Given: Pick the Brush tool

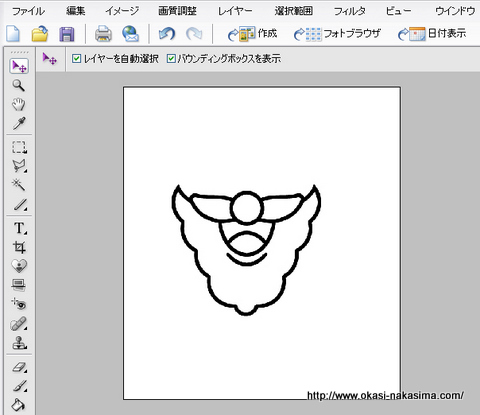Looking at the screenshot, I should (20, 386).
